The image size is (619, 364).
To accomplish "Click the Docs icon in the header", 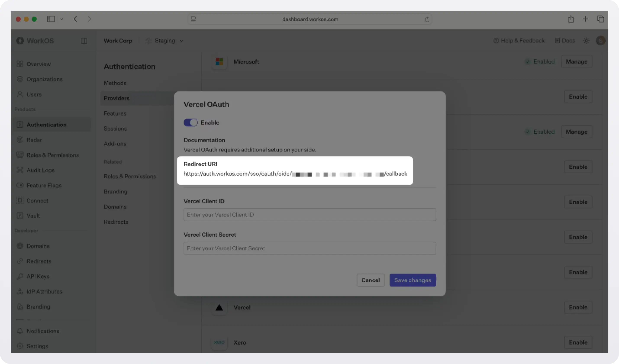I will pyautogui.click(x=557, y=40).
